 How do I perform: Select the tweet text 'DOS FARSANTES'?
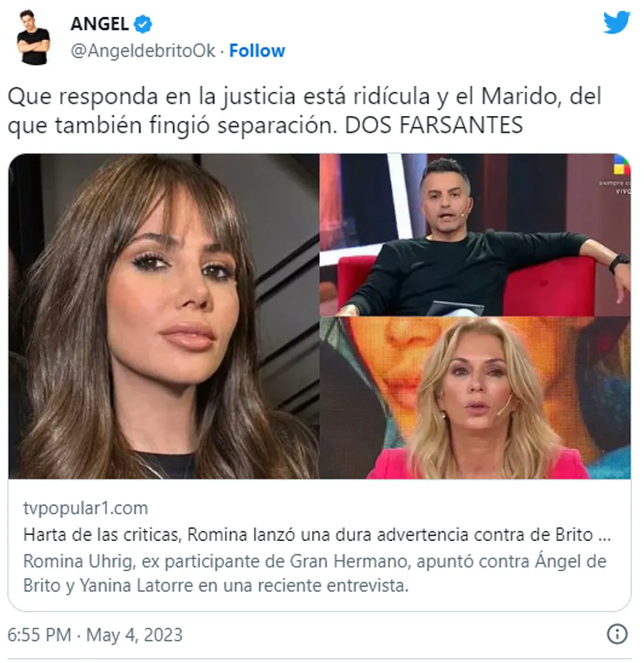(434, 126)
